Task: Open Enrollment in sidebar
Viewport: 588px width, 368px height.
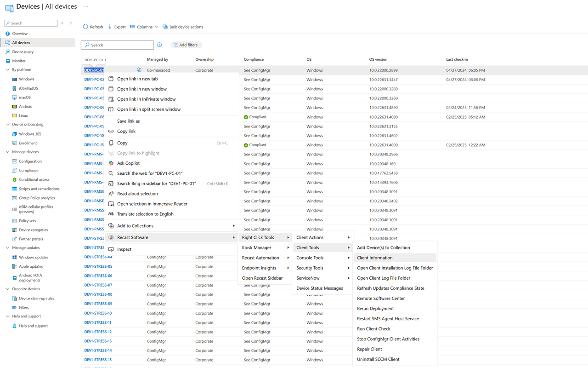Action: tap(28, 143)
